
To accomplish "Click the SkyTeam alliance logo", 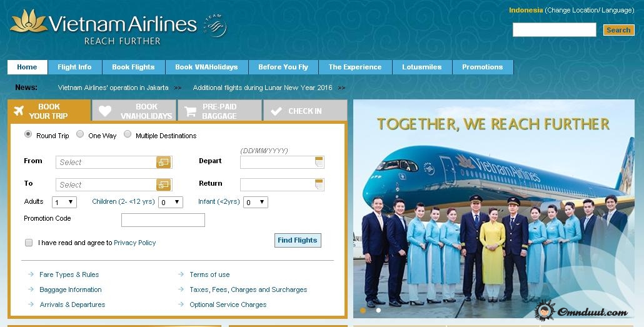I will tap(215, 26).
